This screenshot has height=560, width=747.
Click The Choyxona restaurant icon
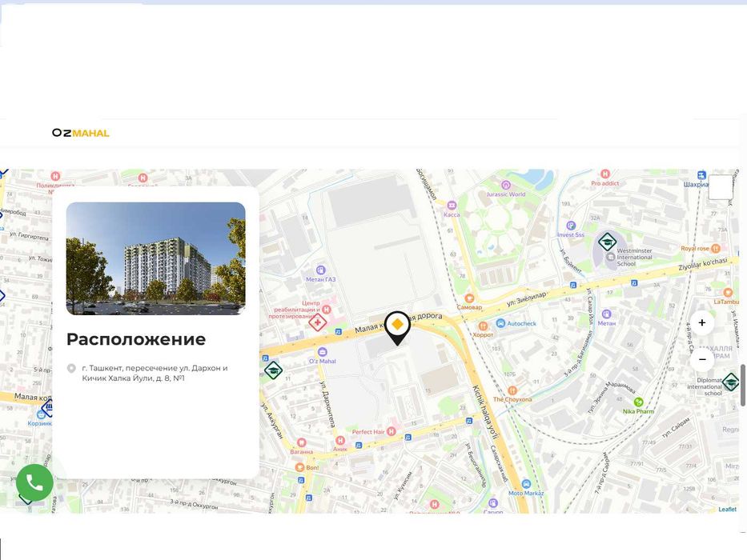[x=512, y=390]
